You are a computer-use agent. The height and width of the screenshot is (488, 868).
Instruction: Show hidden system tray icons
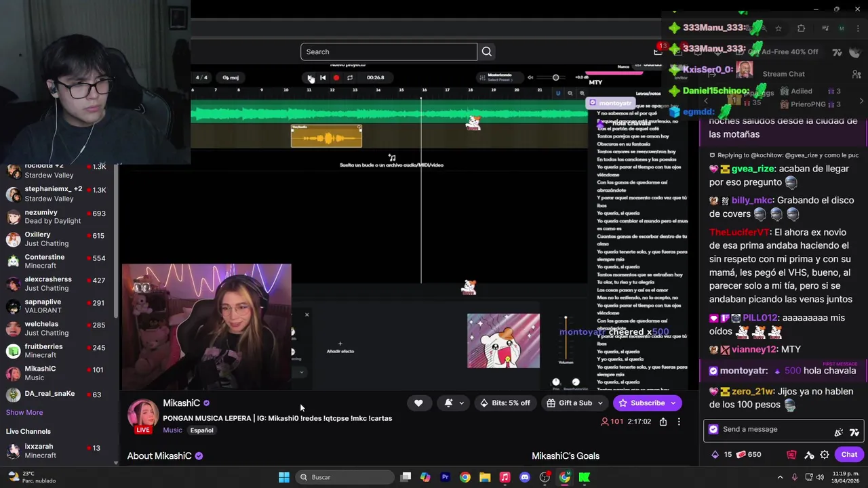click(780, 477)
